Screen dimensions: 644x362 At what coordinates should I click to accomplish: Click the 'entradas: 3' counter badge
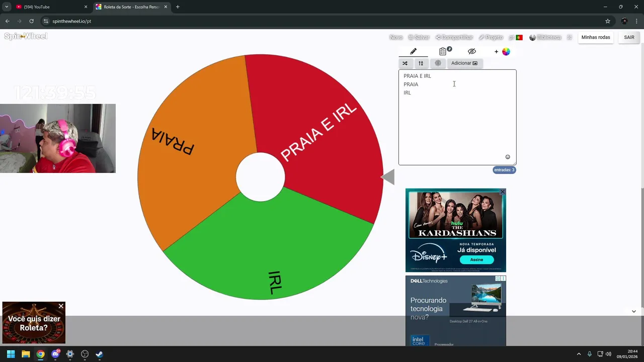504,170
